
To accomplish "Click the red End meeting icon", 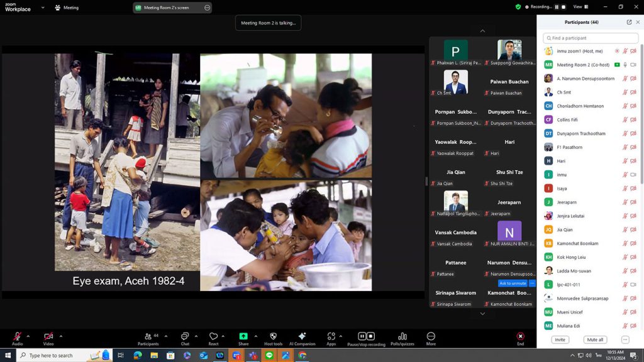I will (520, 336).
